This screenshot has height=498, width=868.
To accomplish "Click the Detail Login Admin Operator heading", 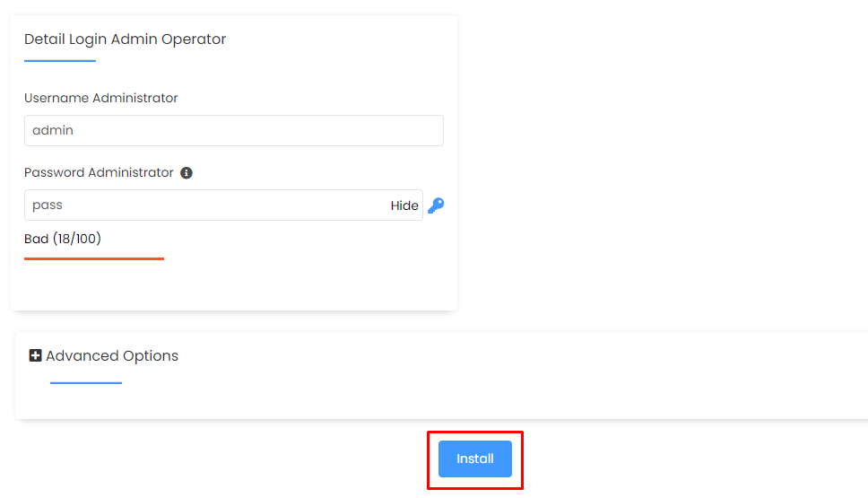I will (x=126, y=39).
